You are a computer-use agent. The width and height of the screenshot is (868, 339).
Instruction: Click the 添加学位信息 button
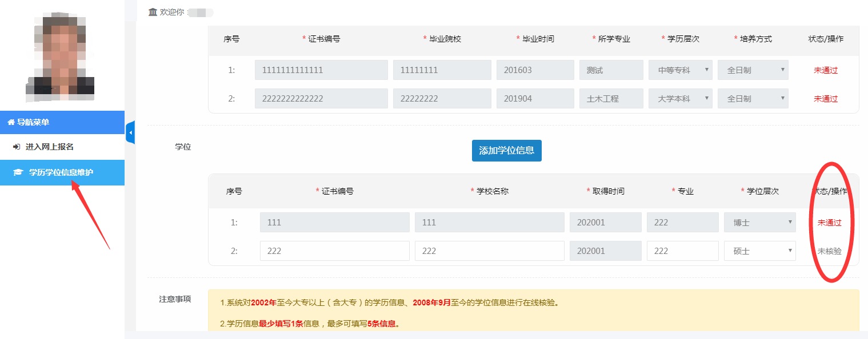(x=506, y=151)
